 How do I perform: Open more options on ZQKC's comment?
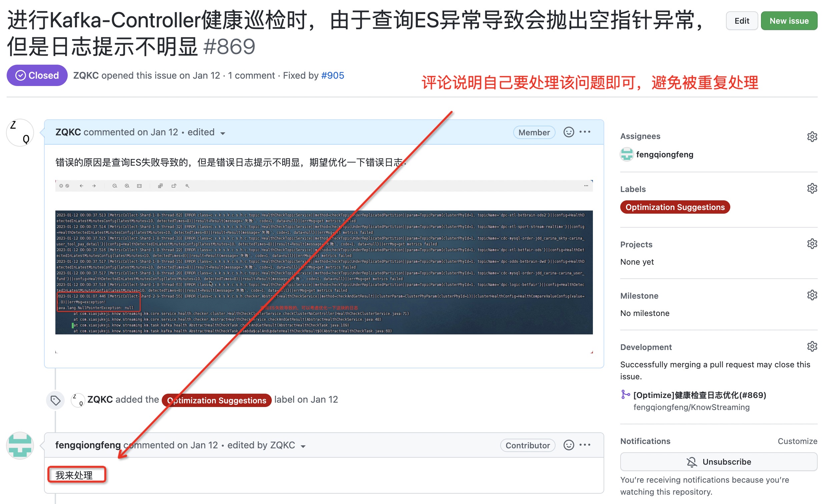pos(585,132)
